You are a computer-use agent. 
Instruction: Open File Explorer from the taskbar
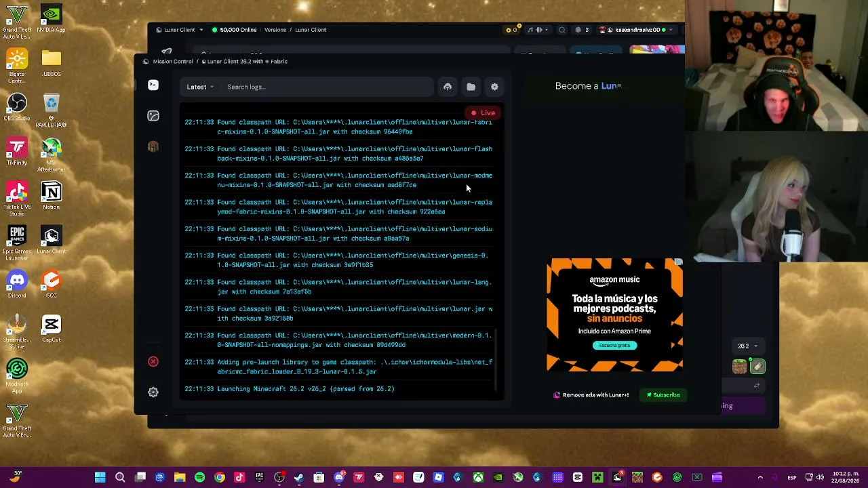point(180,478)
